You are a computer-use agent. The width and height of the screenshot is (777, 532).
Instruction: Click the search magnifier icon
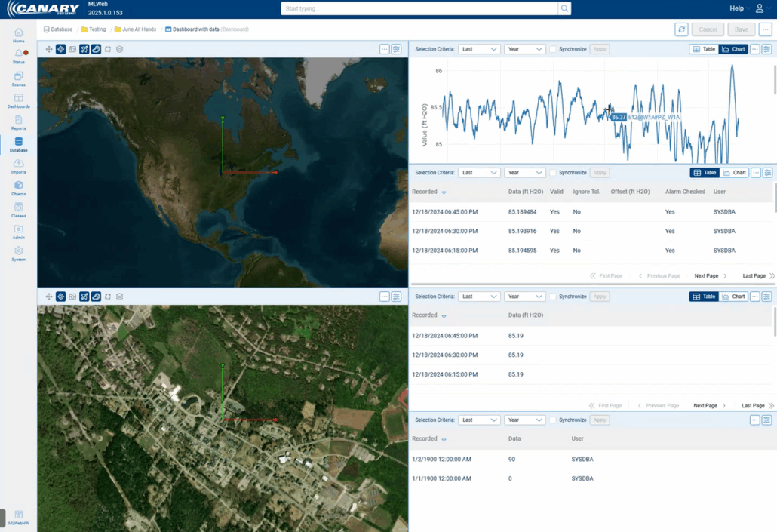click(x=564, y=8)
